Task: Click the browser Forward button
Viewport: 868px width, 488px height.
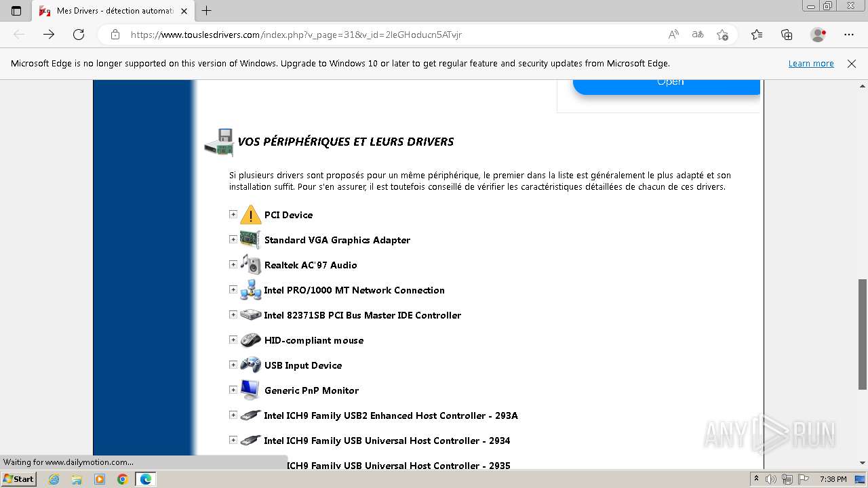Action: (x=49, y=35)
